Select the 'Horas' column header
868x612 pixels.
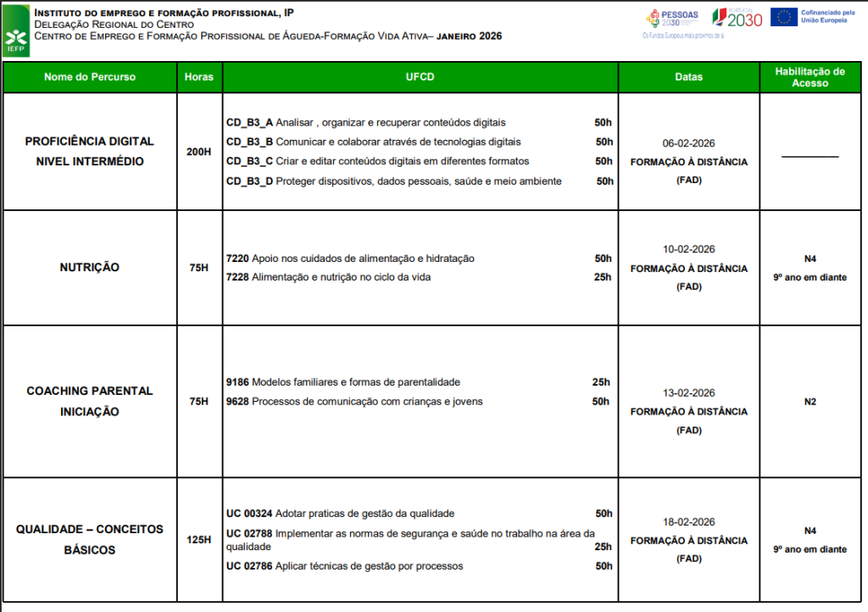tap(199, 77)
